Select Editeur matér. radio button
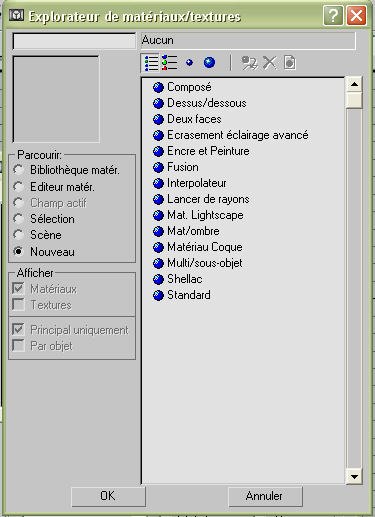375x517 pixels. 18,187
